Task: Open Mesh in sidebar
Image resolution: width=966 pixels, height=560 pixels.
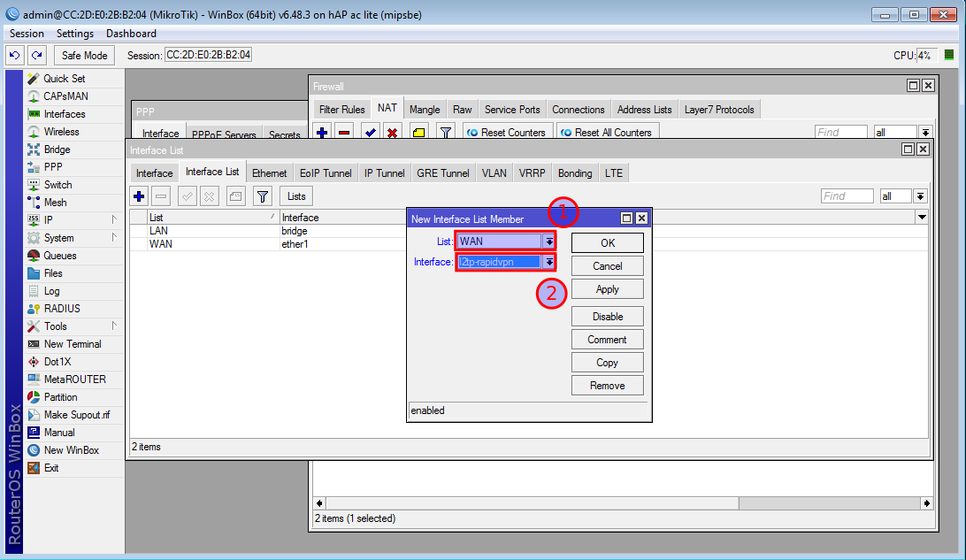Action: [x=55, y=202]
